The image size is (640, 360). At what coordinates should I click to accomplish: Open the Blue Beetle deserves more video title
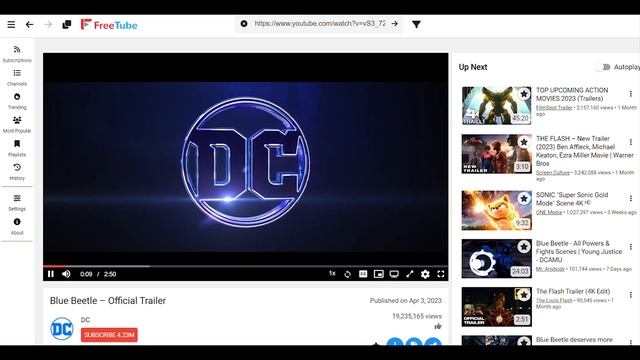point(574,340)
